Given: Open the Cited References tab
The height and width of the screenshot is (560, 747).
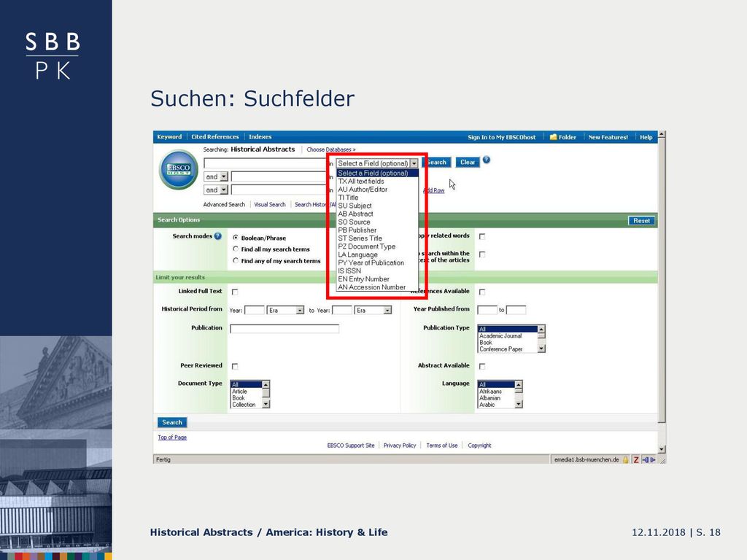Looking at the screenshot, I should (x=215, y=136).
